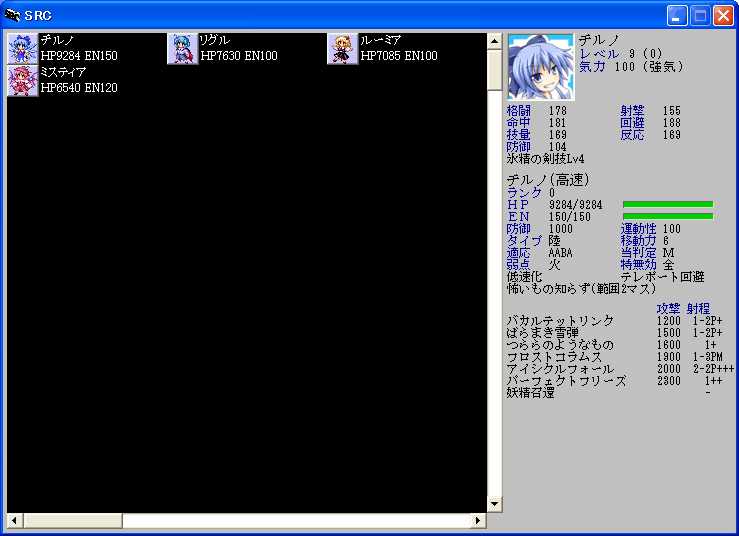Click the vertical scrollbar thumb
This screenshot has width=739, height=536.
tap(494, 70)
